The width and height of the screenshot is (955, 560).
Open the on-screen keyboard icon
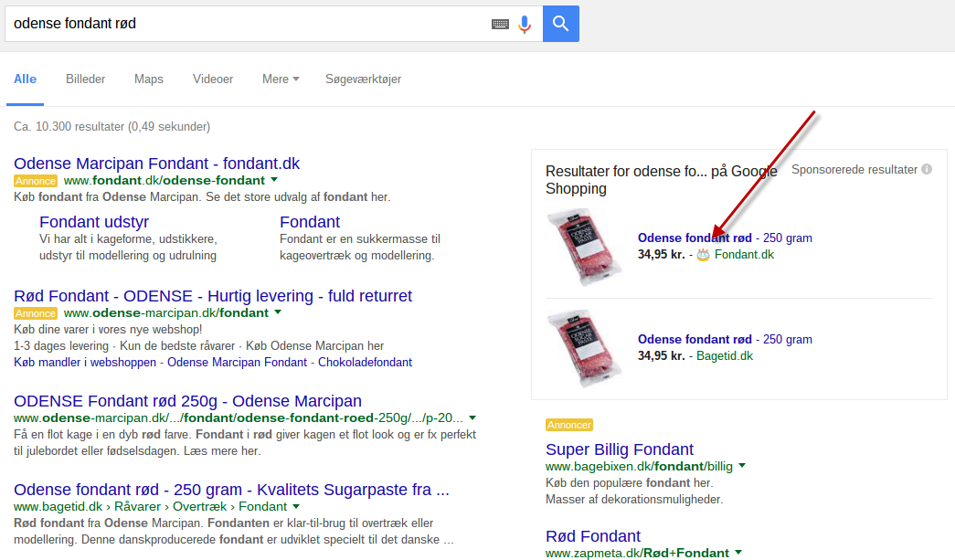point(500,25)
